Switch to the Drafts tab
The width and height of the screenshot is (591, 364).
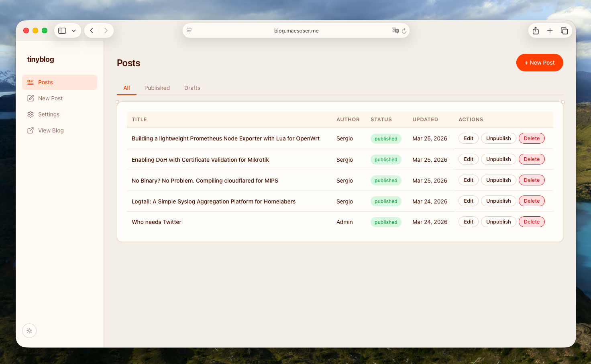click(x=192, y=88)
